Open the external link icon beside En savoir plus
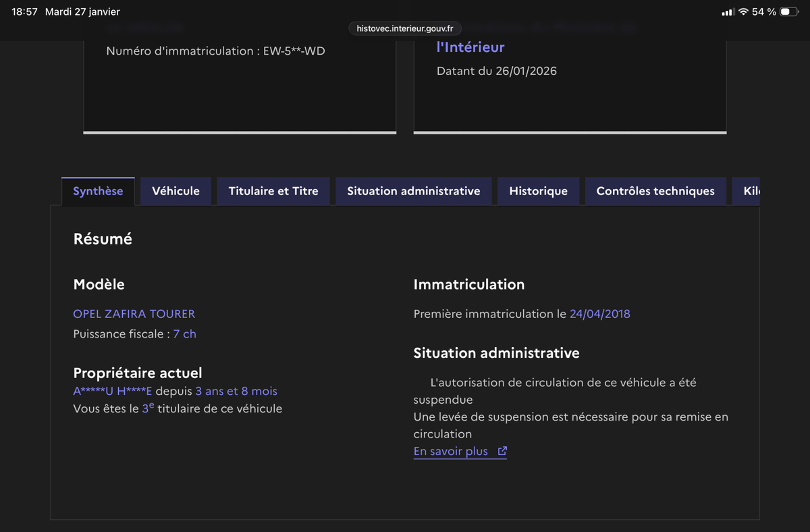 tap(502, 452)
